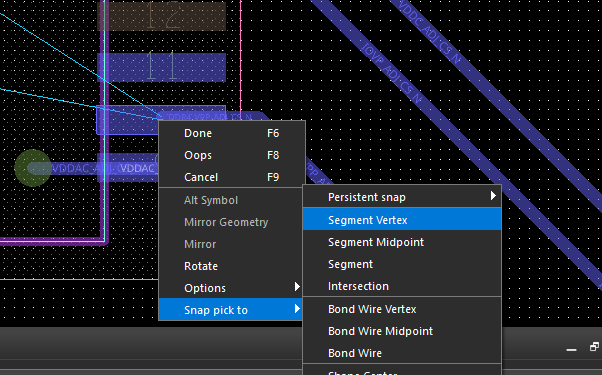Click pad number 12 on the canvas
602x375 pixels.
tap(162, 16)
